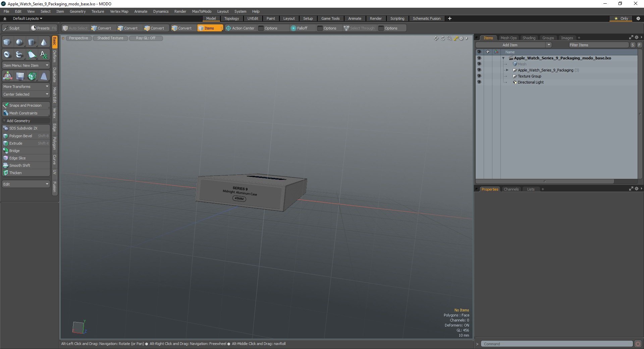Collapse the root scene tree node

tap(503, 58)
